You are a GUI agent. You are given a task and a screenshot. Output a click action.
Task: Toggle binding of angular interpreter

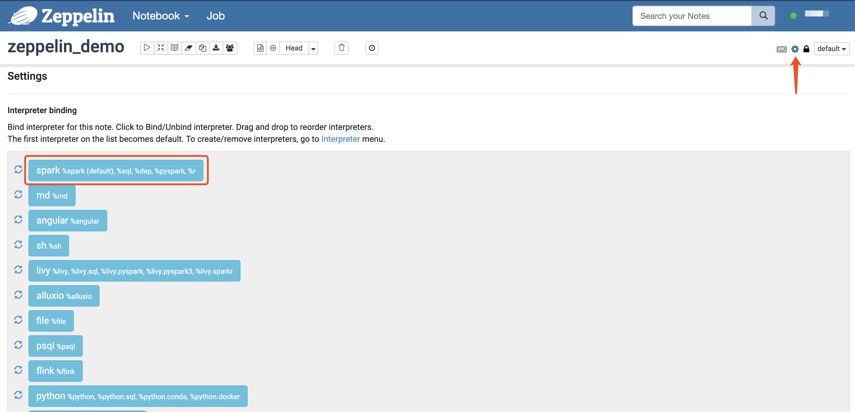pyautogui.click(x=68, y=221)
